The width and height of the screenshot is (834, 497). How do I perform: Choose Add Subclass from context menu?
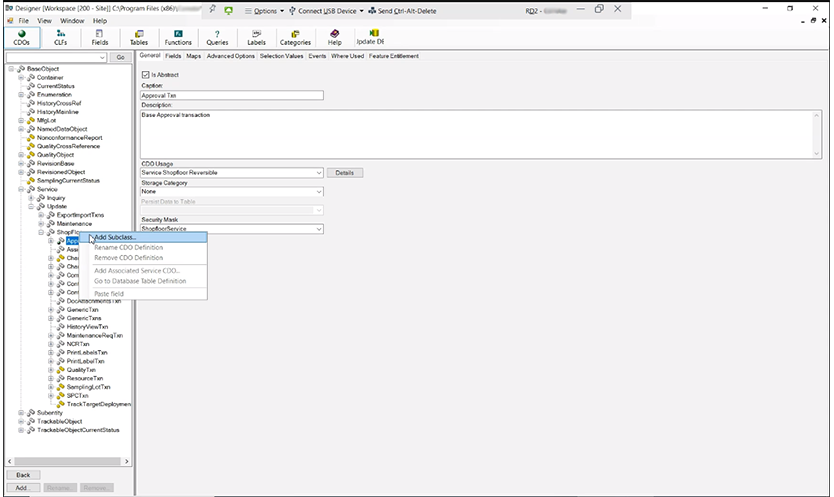click(115, 237)
